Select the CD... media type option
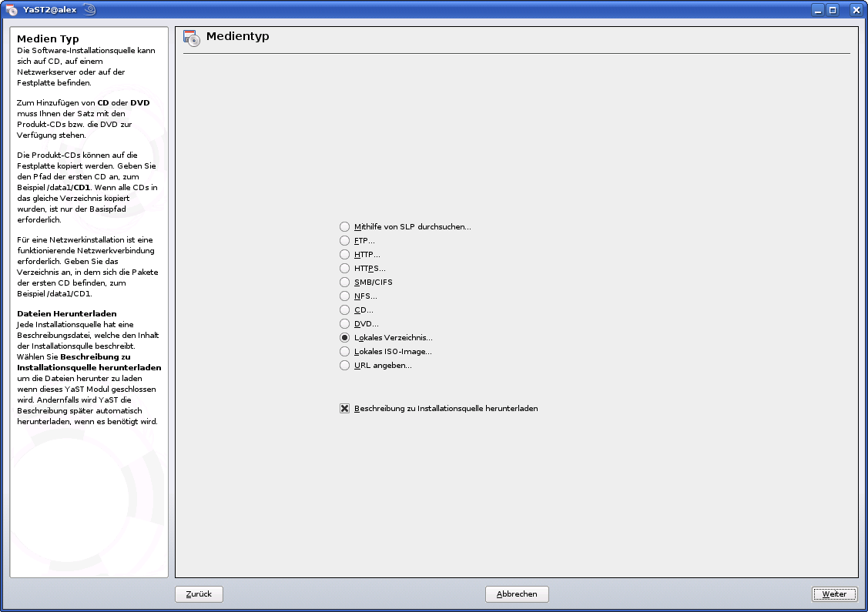868x612 pixels. click(x=345, y=310)
